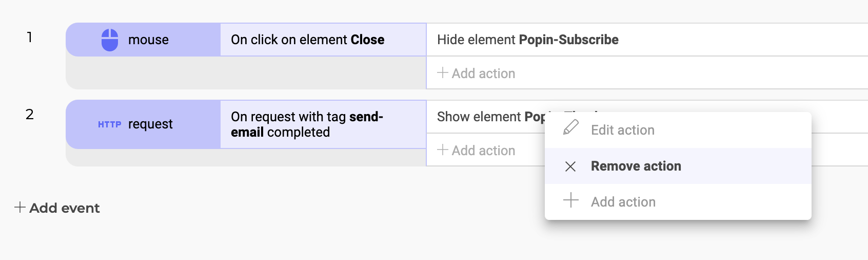The image size is (868, 260).
Task: Click the X icon beside Remove action
Action: 570,166
